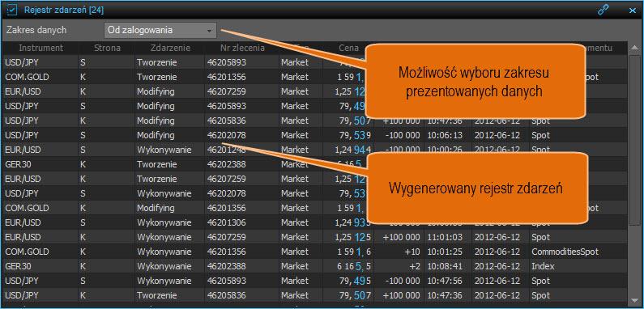Click the Index instrument type cell

pyautogui.click(x=543, y=266)
